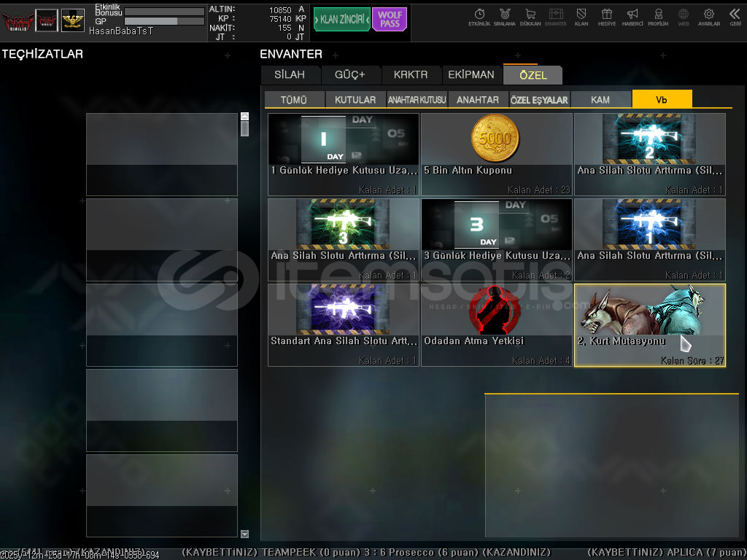Select the 2. Kurt Mutasyonu item

coord(649,324)
